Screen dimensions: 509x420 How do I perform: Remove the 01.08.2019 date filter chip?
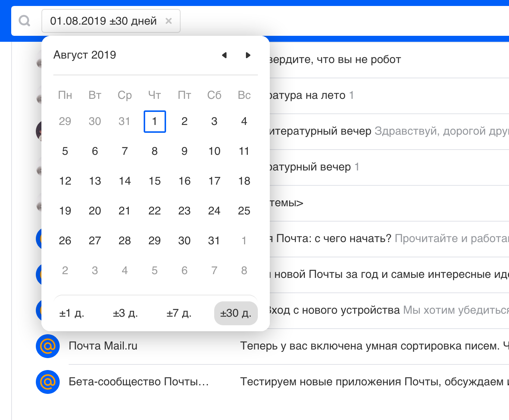tap(169, 21)
